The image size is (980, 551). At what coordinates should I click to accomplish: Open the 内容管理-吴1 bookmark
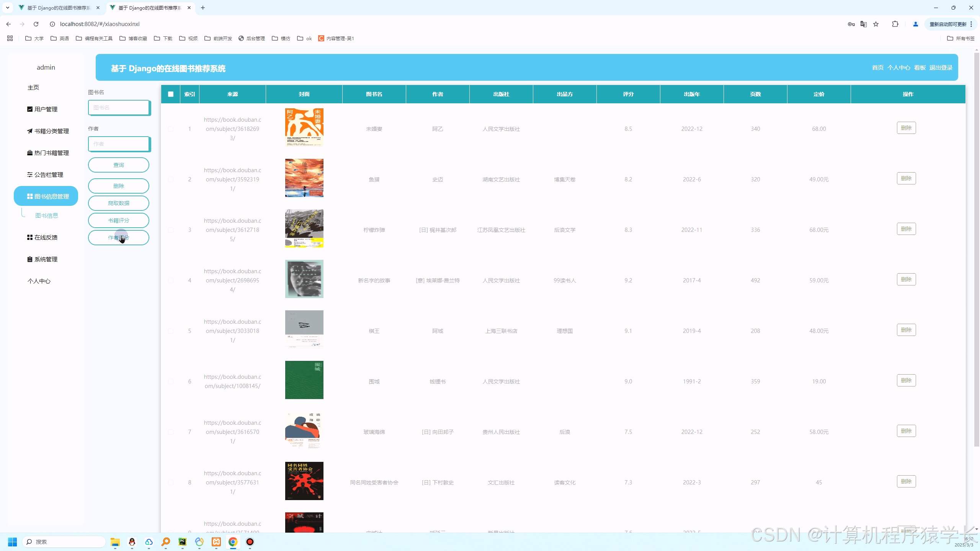336,38
